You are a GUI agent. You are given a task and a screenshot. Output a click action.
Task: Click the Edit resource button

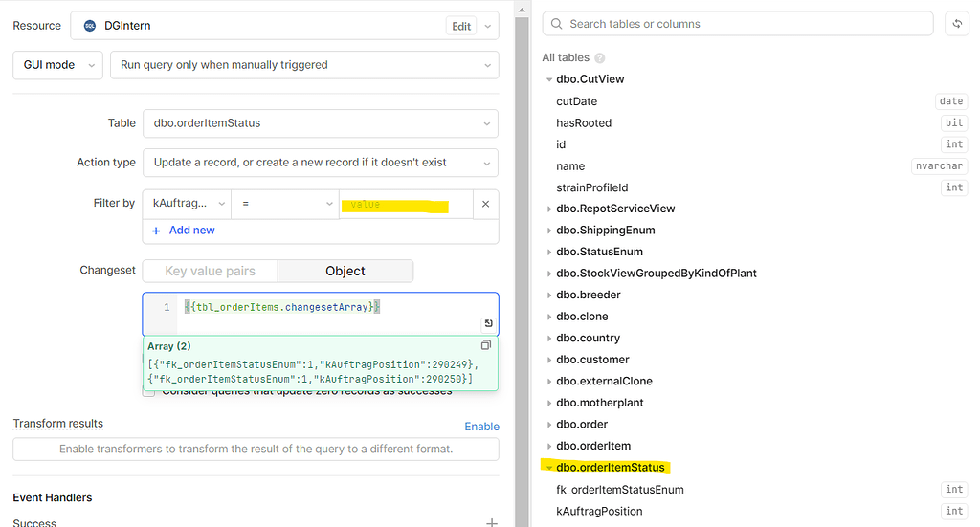pyautogui.click(x=461, y=26)
